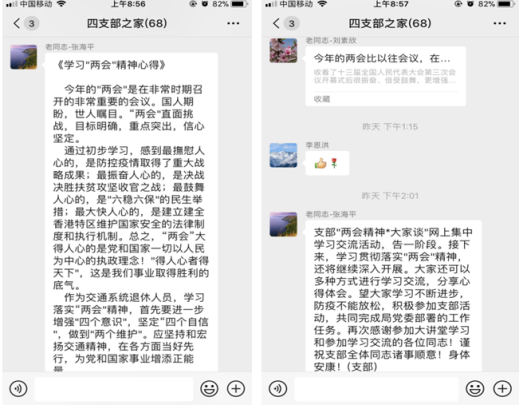Open 张海平's coastal avatar in left chat

[24, 57]
